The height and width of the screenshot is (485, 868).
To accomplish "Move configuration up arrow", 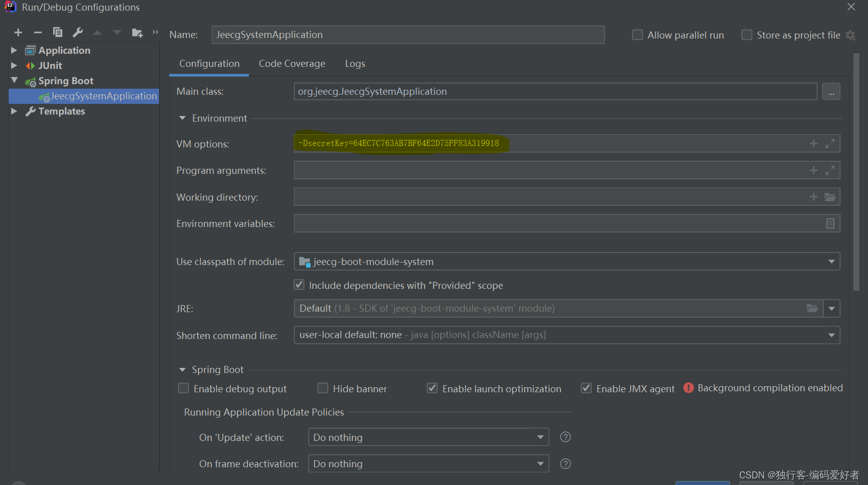I will pos(97,32).
